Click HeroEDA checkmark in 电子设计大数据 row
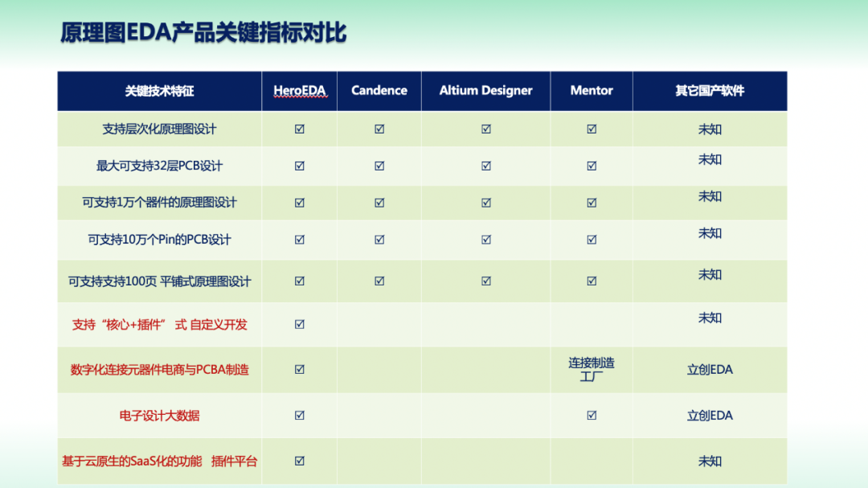This screenshot has height=488, width=868. pos(300,415)
